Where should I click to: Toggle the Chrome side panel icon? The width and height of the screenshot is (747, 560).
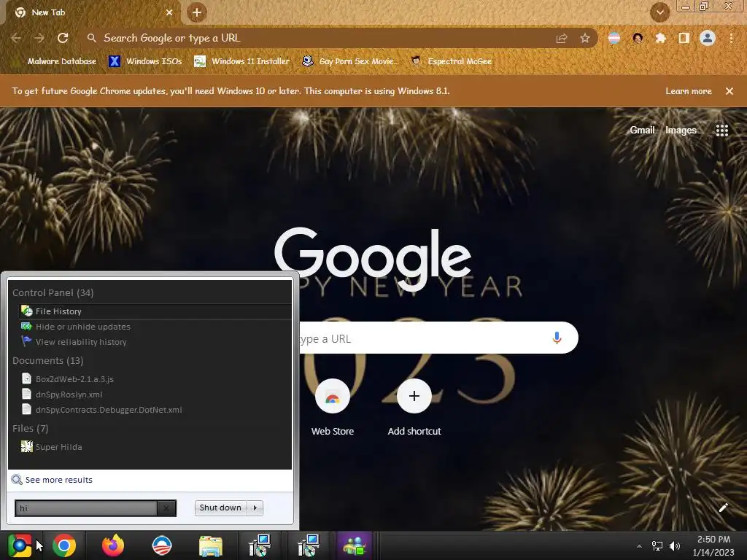click(x=684, y=38)
